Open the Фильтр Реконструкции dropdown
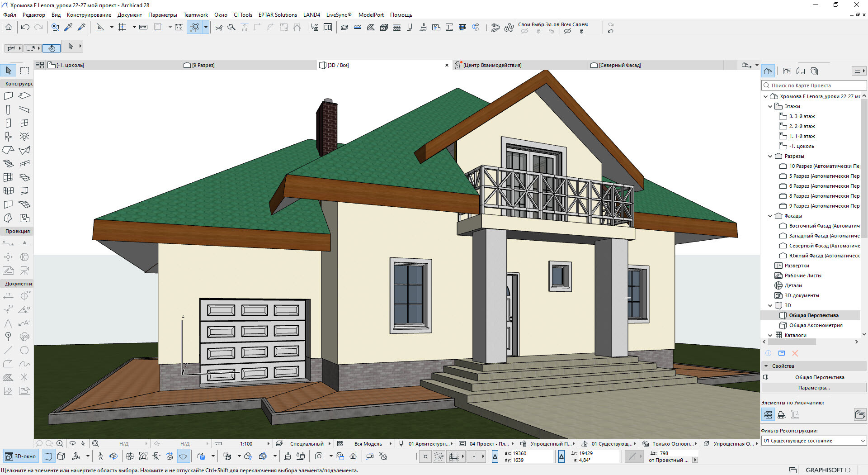The height and width of the screenshot is (475, 868). pos(814,441)
